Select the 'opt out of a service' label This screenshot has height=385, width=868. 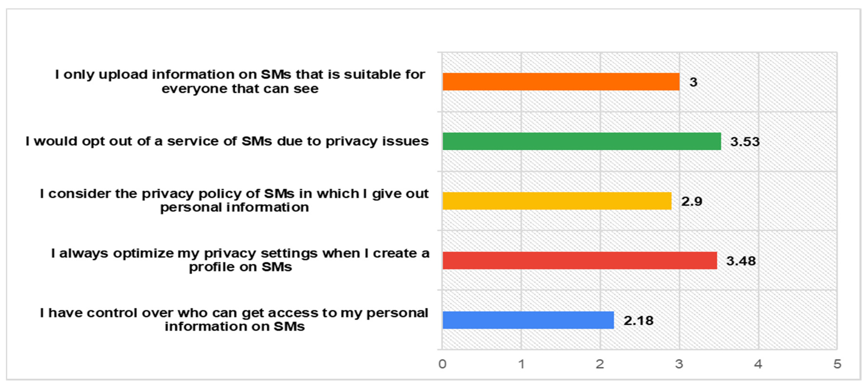[x=227, y=141]
